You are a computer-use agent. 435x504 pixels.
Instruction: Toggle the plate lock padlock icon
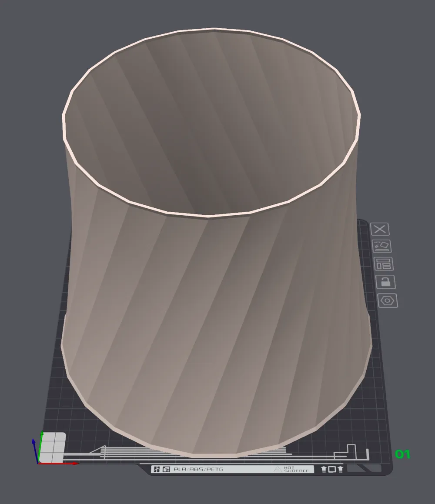click(x=385, y=282)
